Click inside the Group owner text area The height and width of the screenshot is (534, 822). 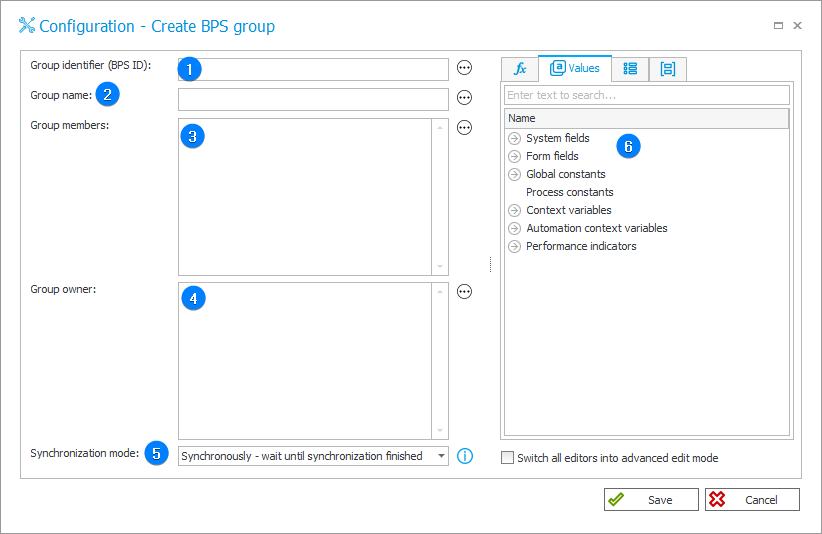(305, 361)
